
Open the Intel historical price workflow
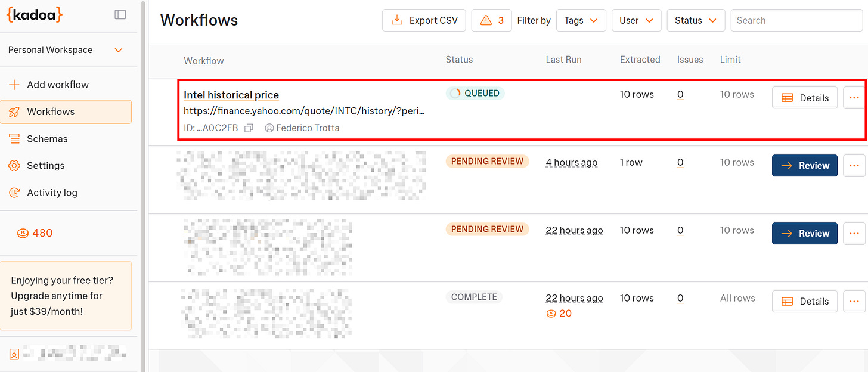[x=231, y=95]
